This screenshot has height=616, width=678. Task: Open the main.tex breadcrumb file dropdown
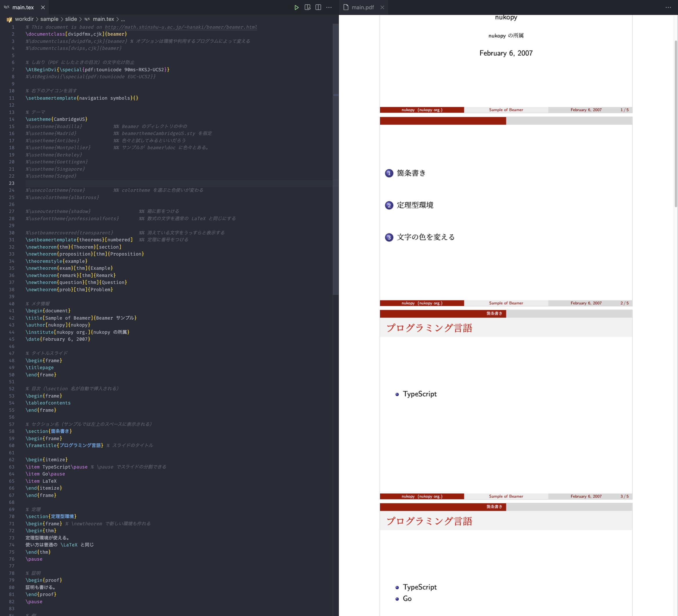(x=103, y=19)
